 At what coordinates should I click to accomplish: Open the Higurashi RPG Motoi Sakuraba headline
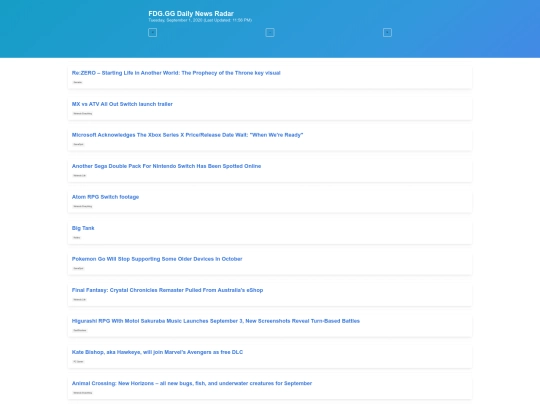[216, 321]
